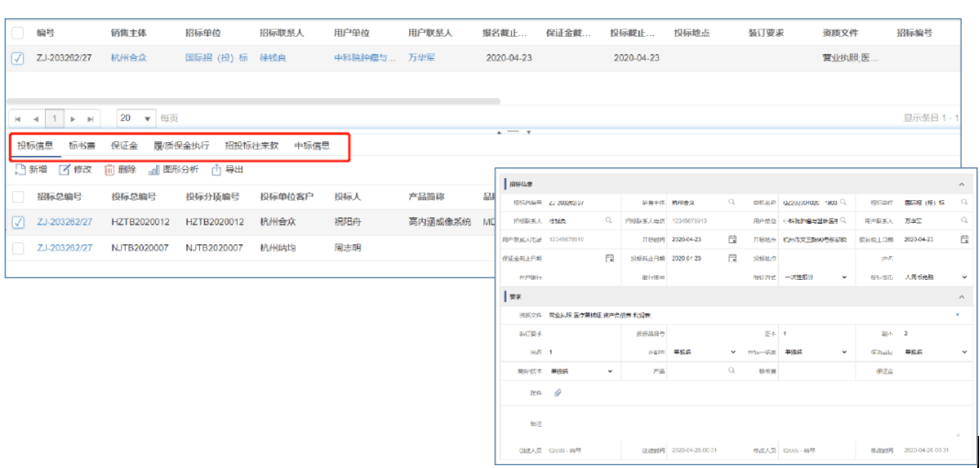The width and height of the screenshot is (980, 468).
Task: Click the 编号 column header
Action: point(46,32)
